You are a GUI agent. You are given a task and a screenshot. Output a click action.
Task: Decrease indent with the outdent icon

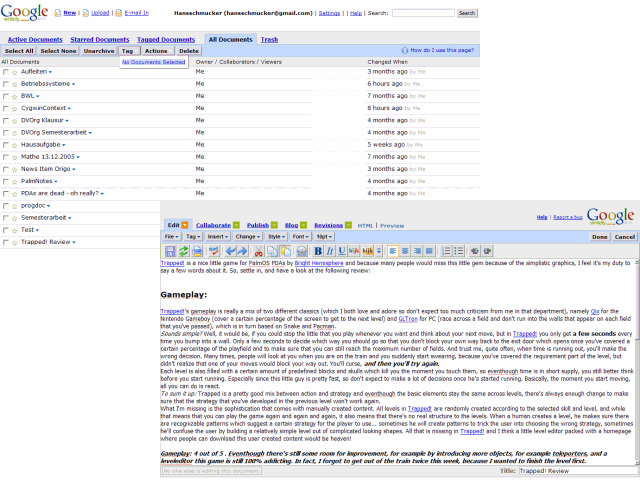click(x=474, y=251)
